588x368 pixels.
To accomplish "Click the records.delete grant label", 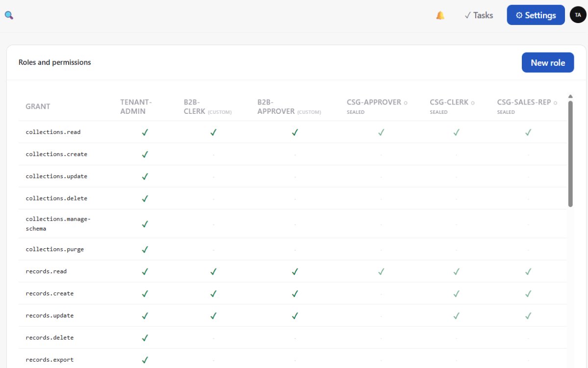I will click(x=49, y=338).
